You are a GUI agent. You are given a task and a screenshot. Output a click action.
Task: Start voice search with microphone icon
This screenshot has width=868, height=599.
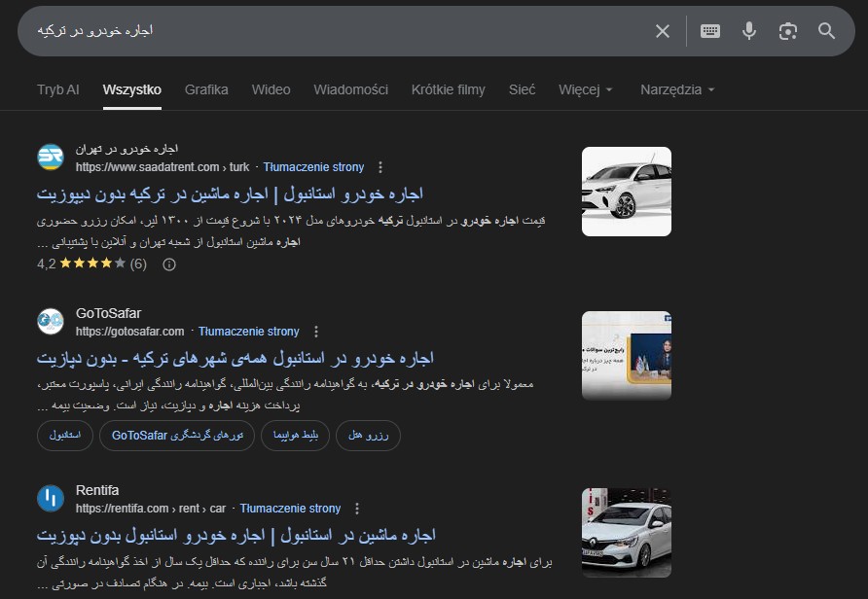point(749,31)
